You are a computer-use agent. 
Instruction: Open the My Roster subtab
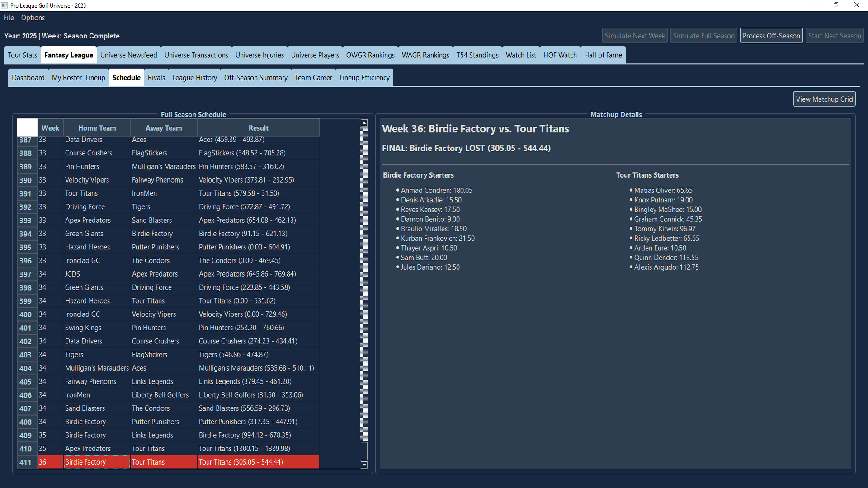(66, 77)
